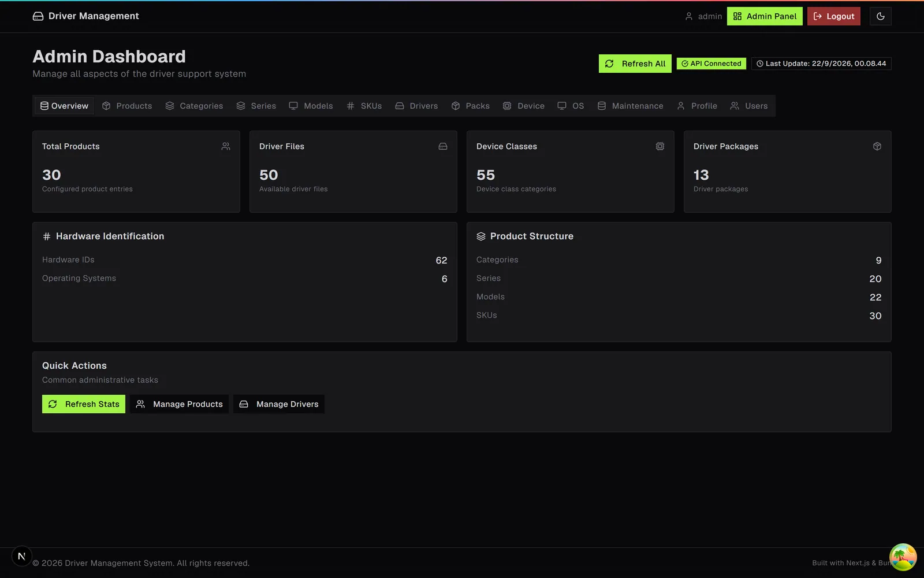Click the Manage Products button
Image resolution: width=924 pixels, height=578 pixels.
click(180, 404)
